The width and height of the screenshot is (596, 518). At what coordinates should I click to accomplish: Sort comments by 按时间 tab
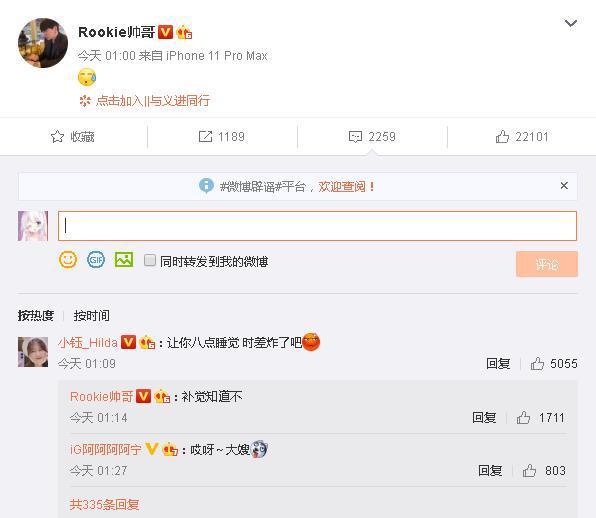pos(92,315)
